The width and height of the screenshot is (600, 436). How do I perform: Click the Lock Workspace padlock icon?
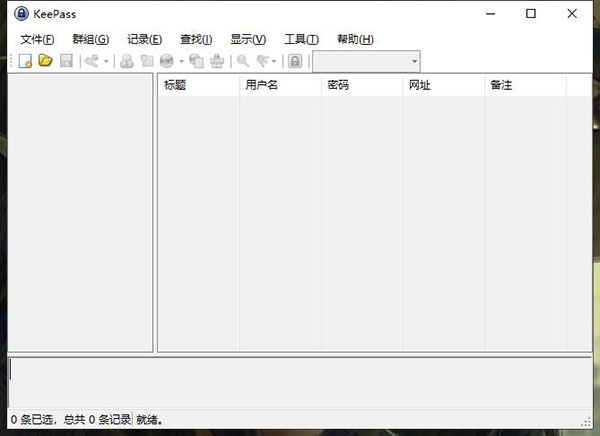tap(295, 61)
